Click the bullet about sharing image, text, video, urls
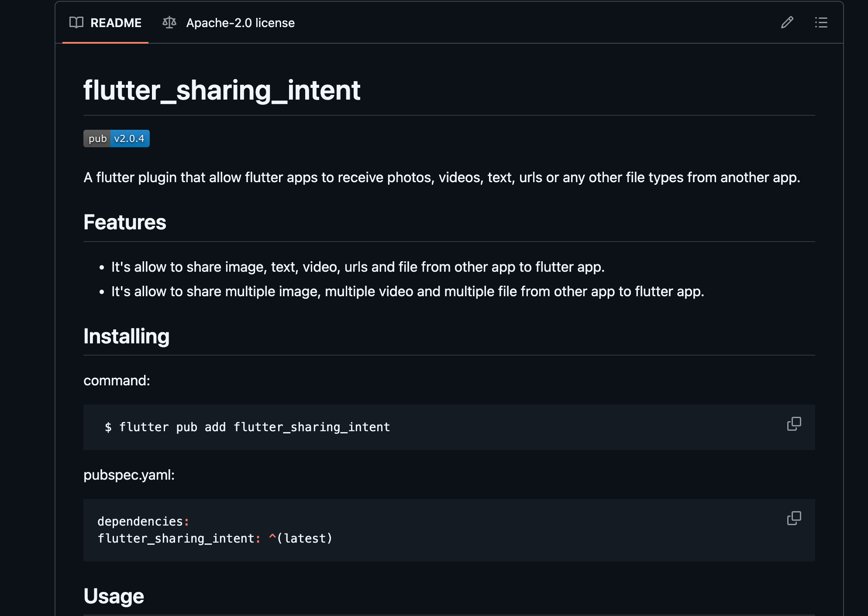Image resolution: width=868 pixels, height=616 pixels. tap(358, 267)
